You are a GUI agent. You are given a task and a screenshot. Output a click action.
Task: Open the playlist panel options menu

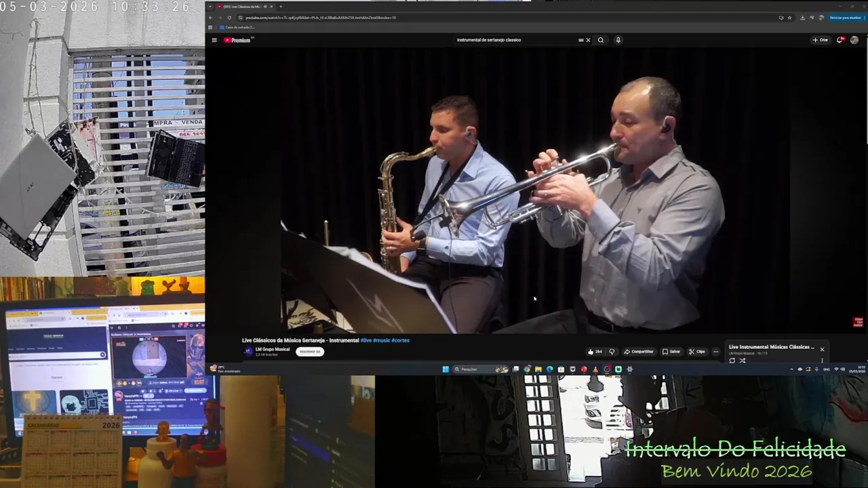click(822, 361)
